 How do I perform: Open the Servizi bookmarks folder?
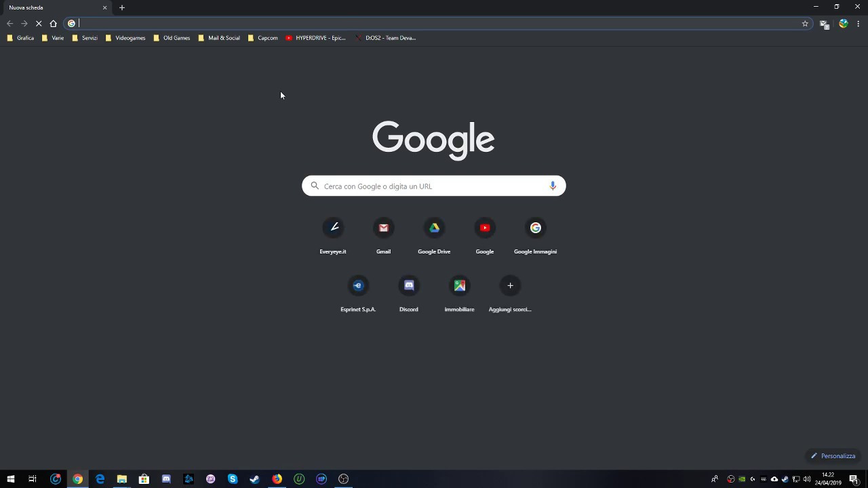[85, 38]
